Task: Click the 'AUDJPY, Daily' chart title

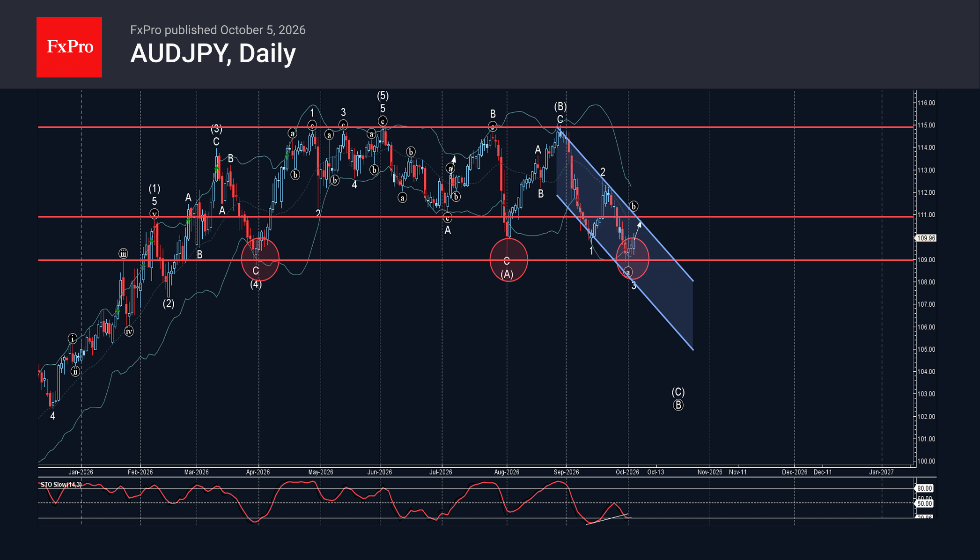Action: click(213, 53)
